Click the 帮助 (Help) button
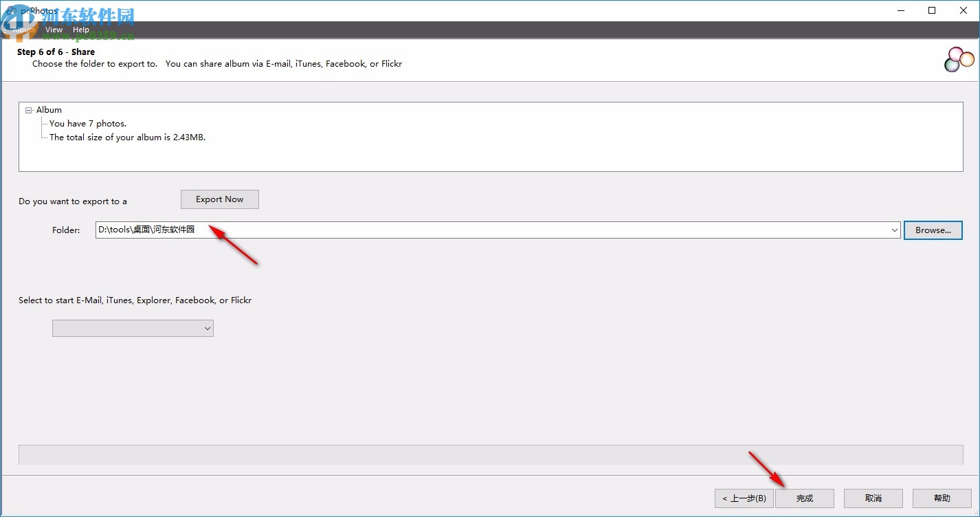980x517 pixels. coord(942,498)
